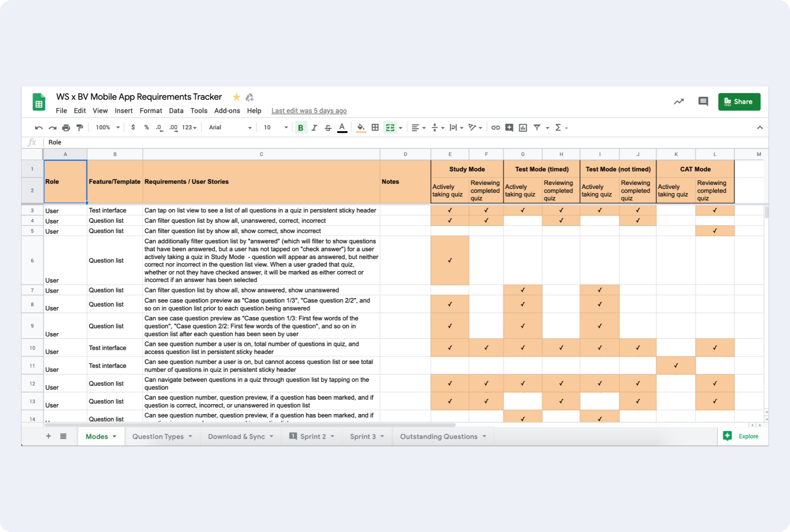
Task: Click the CAT Mode header cell
Action: coord(695,169)
